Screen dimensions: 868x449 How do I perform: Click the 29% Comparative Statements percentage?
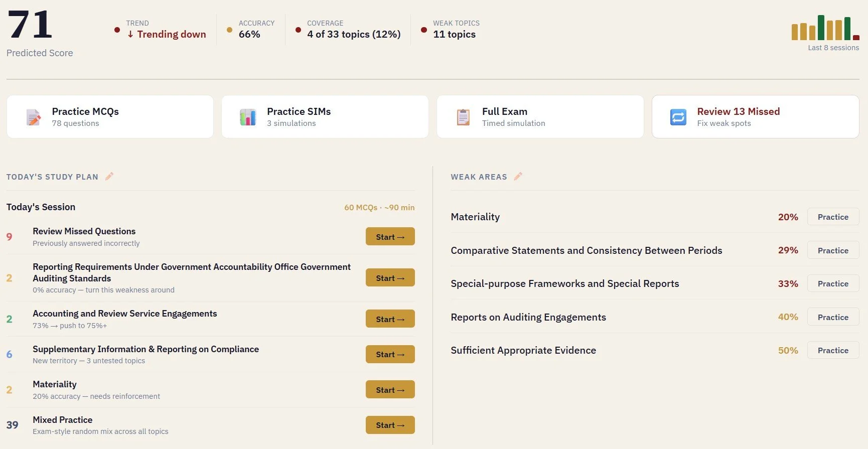(788, 250)
